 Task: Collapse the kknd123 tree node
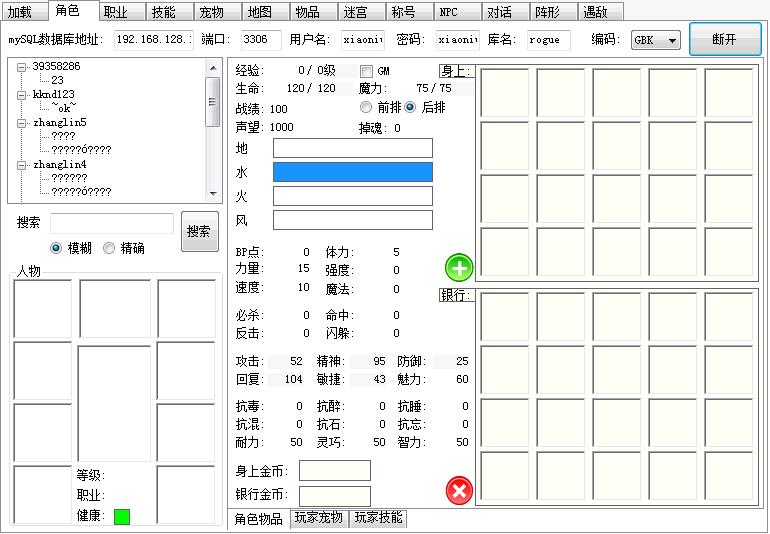point(22,94)
